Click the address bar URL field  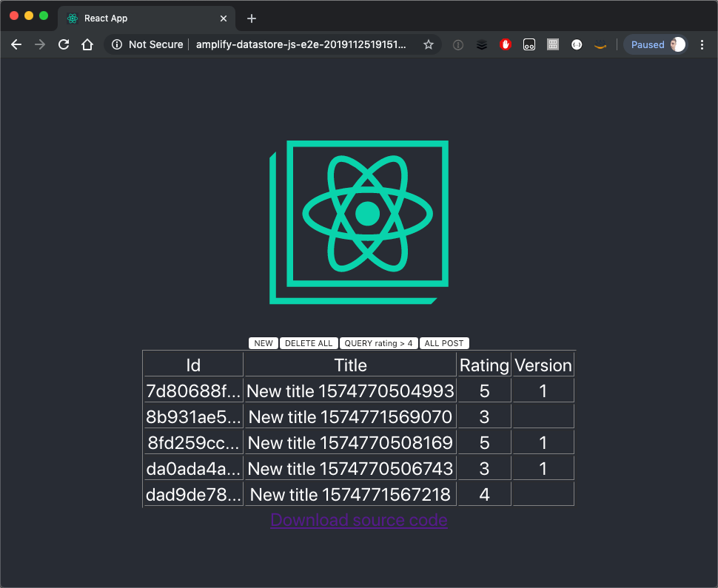(300, 44)
